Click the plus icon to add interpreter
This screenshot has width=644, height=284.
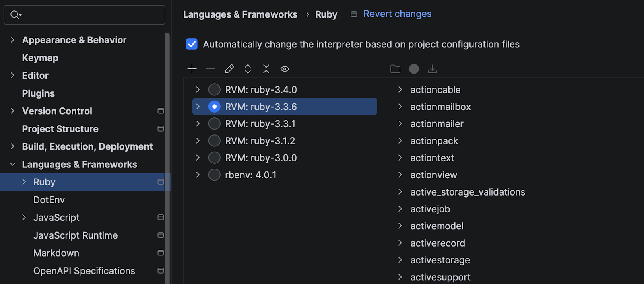(x=192, y=69)
